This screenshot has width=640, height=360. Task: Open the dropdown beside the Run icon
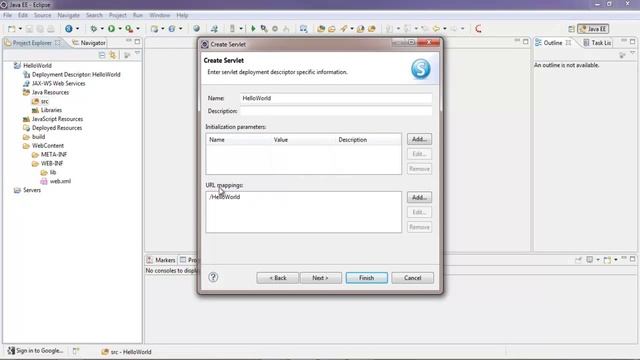[x=120, y=29]
